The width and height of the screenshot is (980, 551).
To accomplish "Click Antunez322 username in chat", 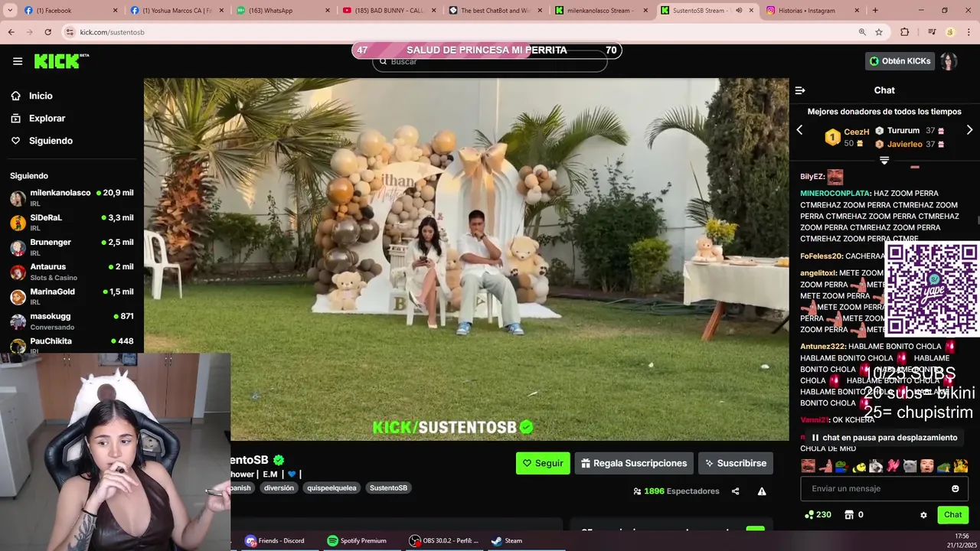I will pos(823,347).
